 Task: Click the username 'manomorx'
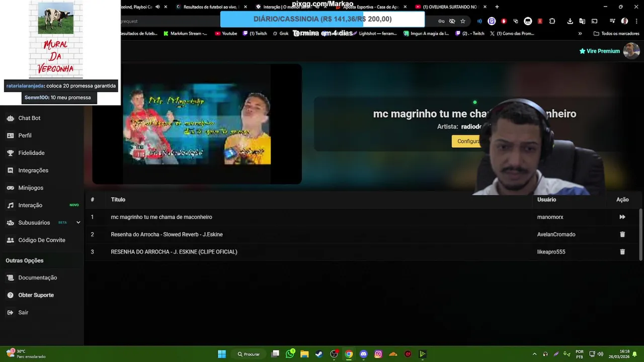550,217
